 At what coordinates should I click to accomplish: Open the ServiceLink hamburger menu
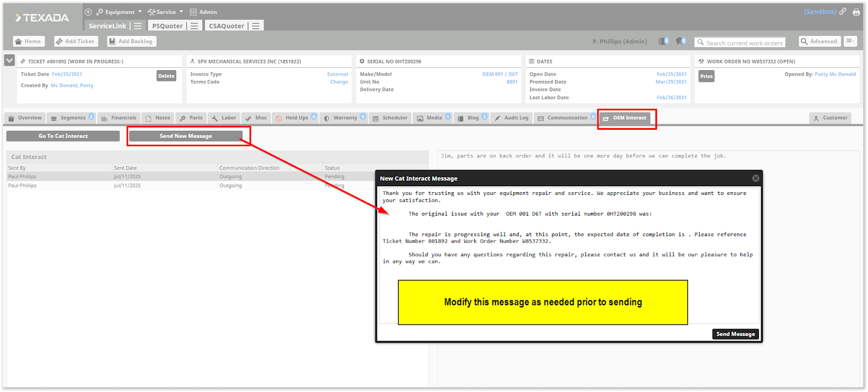coord(138,26)
